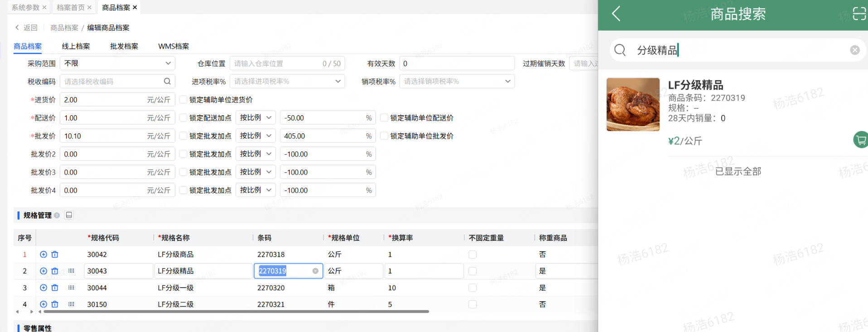This screenshot has width=868, height=332.
Task: Switch to the WMS档案 tab
Action: point(174,46)
